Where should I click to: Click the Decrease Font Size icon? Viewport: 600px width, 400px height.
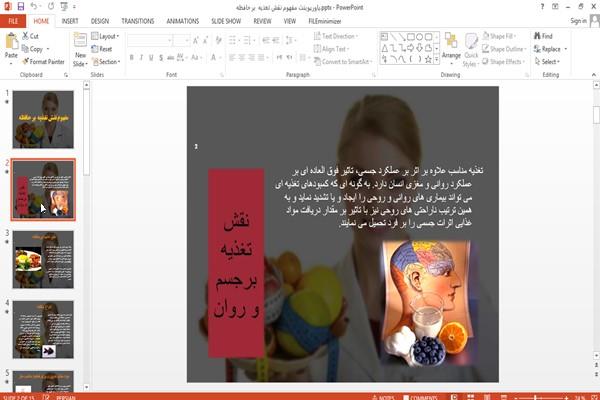[x=205, y=40]
